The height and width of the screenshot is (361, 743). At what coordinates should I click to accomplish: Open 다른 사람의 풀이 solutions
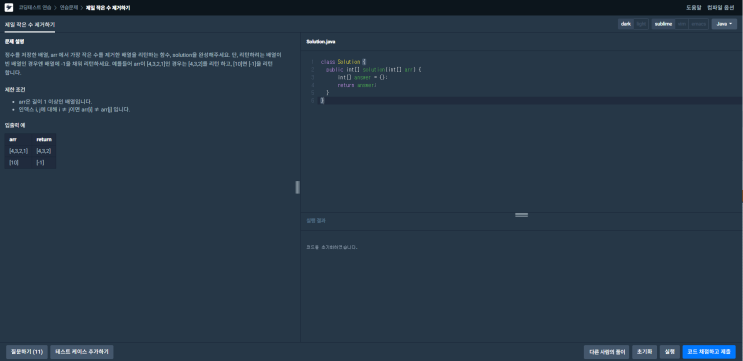click(x=607, y=352)
